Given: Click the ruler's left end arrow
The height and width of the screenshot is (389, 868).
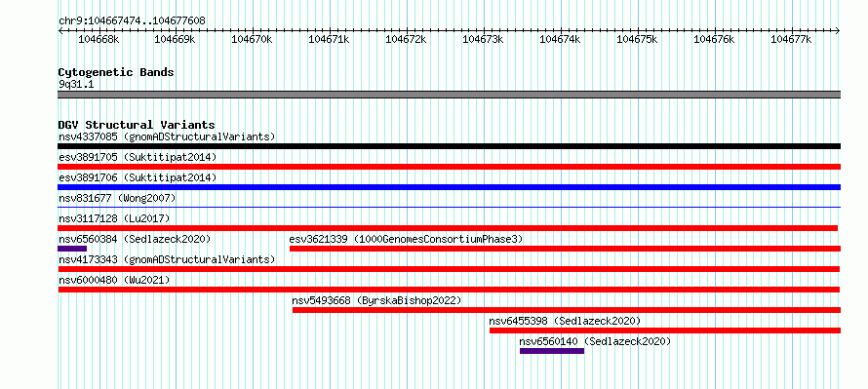Looking at the screenshot, I should tap(60, 31).
